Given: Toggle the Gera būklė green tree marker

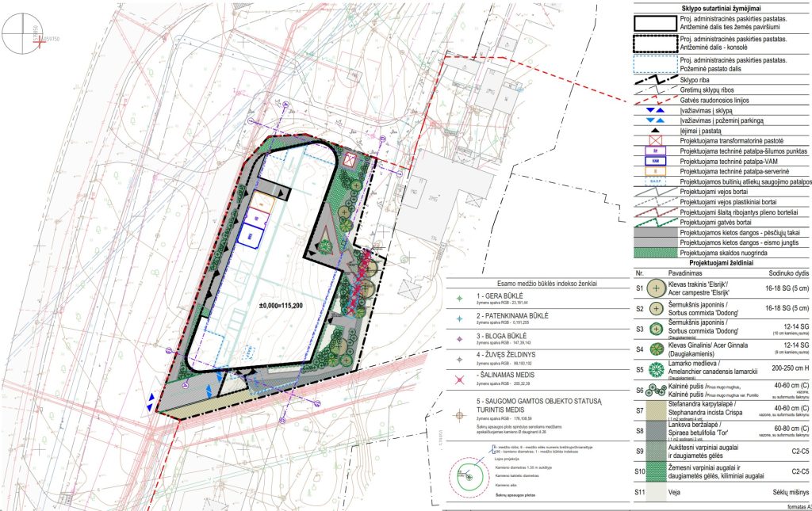Looking at the screenshot, I should coord(458,297).
